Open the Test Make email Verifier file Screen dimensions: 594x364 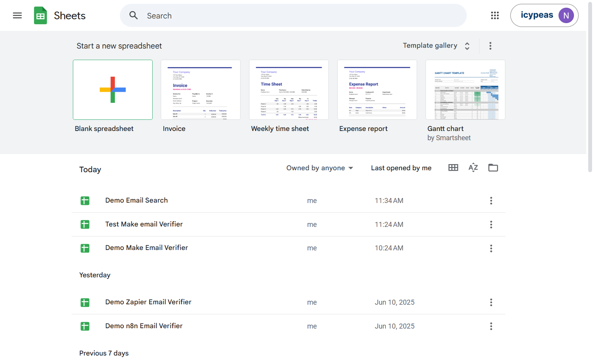tap(288, 225)
